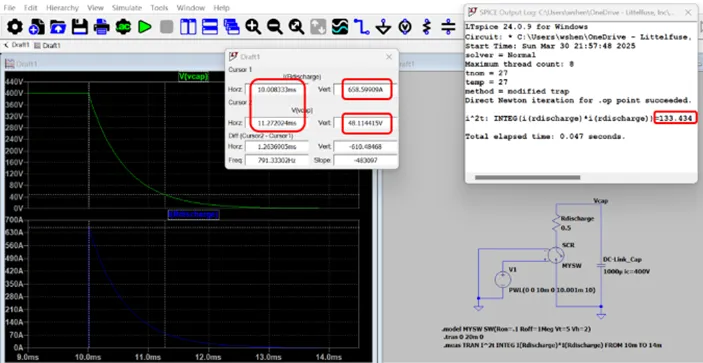Viewport: 703px width, 363px height.
Task: Click Cursor 2 Vert field showing 48.114415V
Action: coord(366,123)
